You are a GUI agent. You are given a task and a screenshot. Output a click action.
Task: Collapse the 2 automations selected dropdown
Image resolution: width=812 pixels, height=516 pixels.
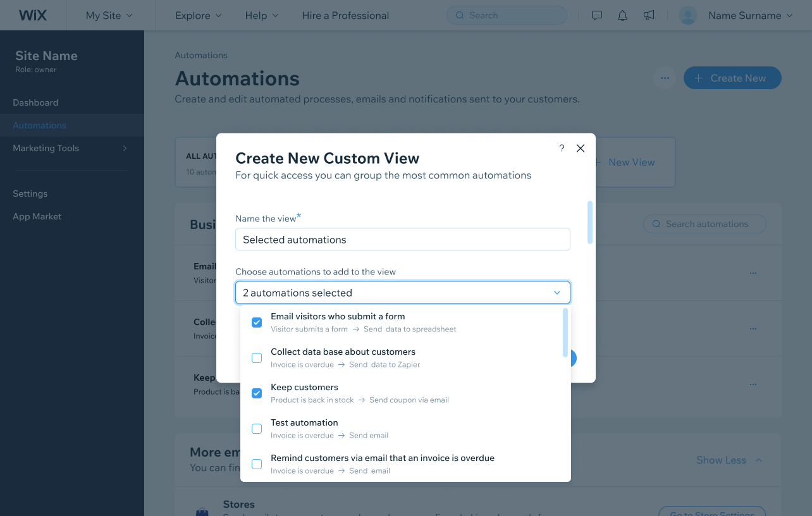(x=557, y=293)
